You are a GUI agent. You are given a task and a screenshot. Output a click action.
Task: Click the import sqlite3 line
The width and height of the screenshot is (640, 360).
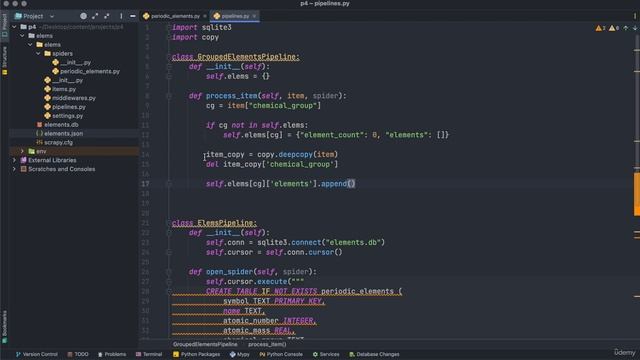click(202, 27)
